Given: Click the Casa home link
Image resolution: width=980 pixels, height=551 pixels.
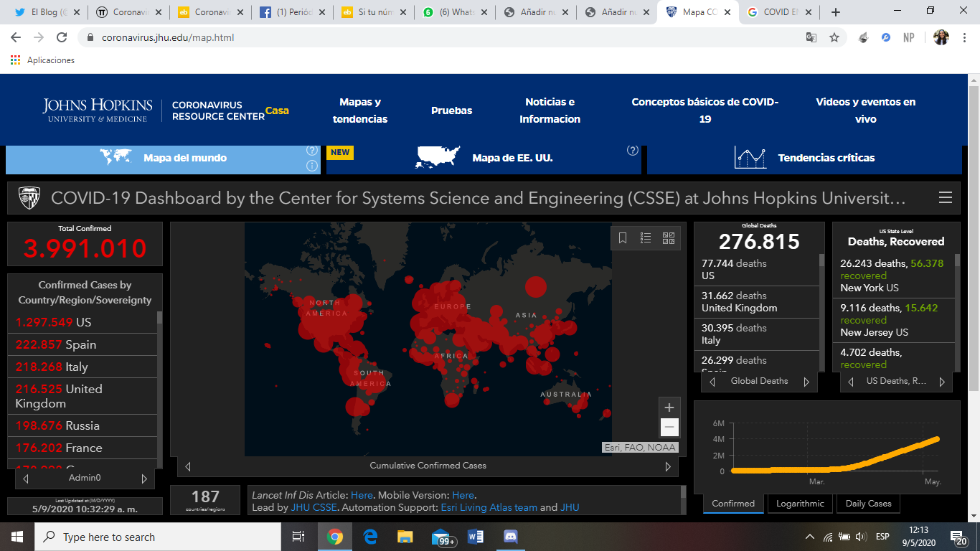Looking at the screenshot, I should (277, 110).
